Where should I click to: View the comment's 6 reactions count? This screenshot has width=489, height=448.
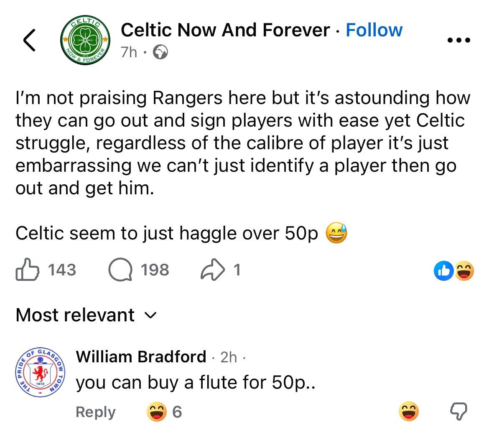pos(177,412)
